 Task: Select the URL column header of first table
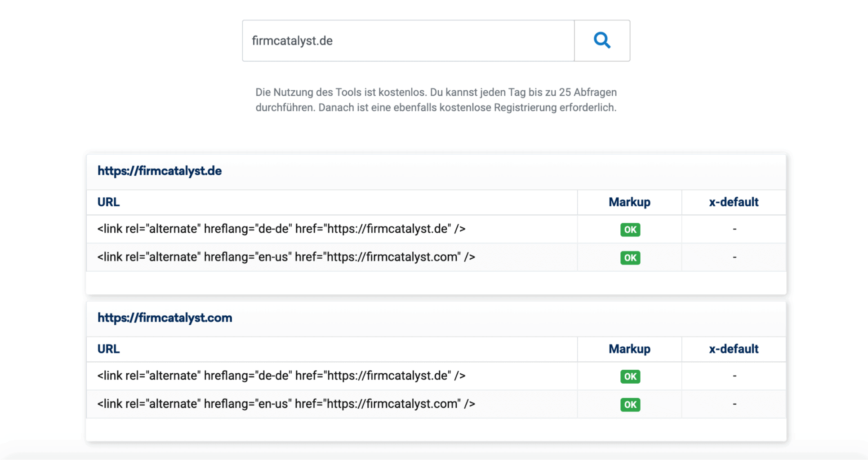[108, 202]
